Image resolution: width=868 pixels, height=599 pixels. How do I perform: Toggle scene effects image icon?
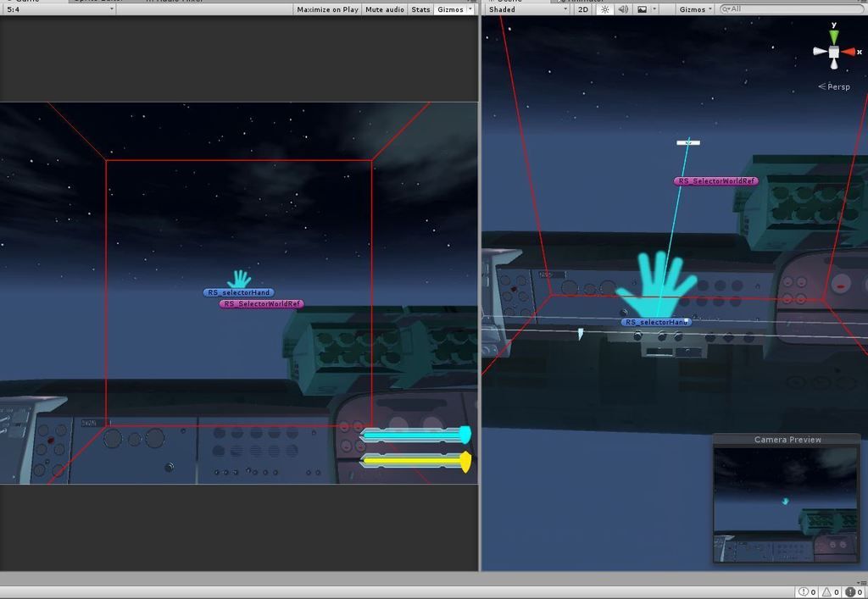[642, 9]
